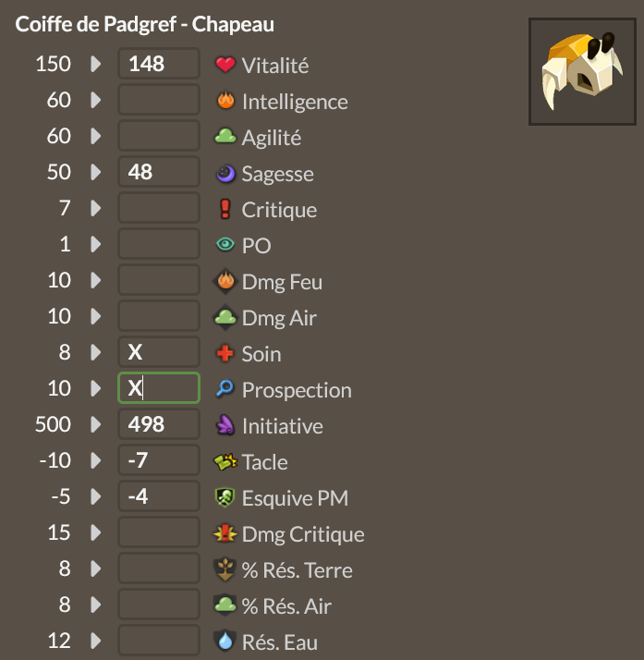The image size is (644, 660).
Task: Click the Coiffe de Padgref item thumbnail
Action: pos(581,71)
